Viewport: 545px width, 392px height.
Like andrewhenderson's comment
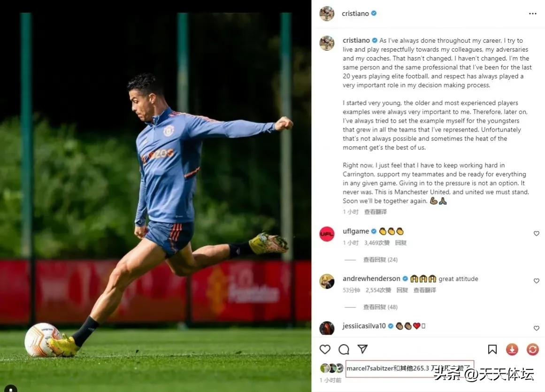pos(536,281)
